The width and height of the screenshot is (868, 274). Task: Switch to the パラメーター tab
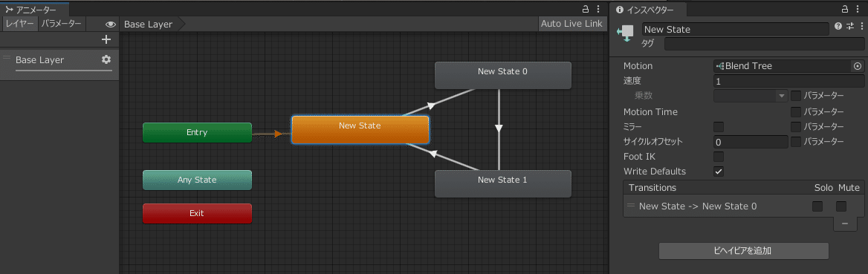(x=62, y=24)
